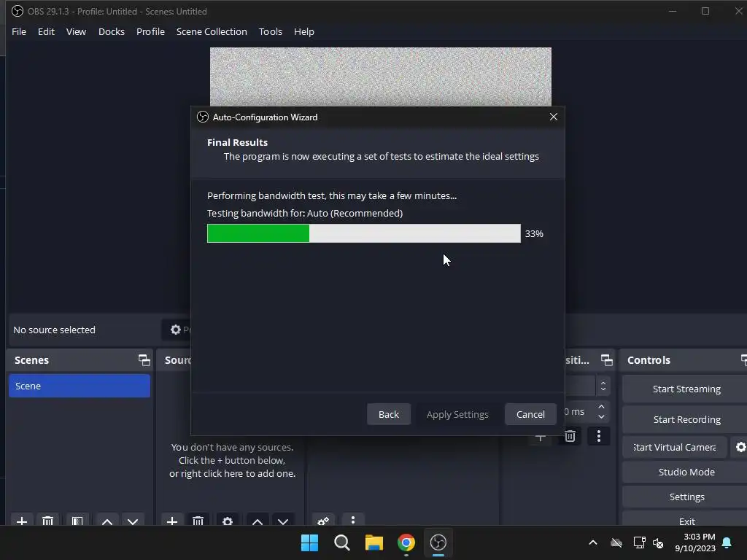Click Exit in Controls panel
The image size is (747, 560).
(x=686, y=520)
